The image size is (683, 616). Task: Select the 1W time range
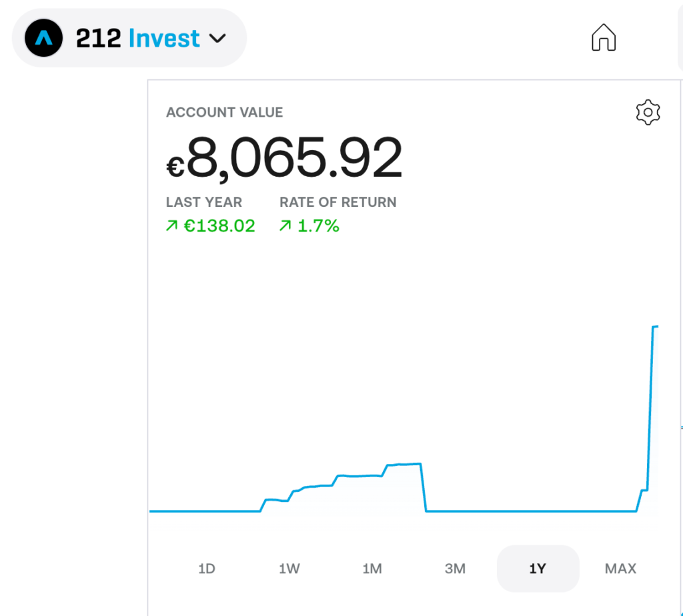(289, 569)
